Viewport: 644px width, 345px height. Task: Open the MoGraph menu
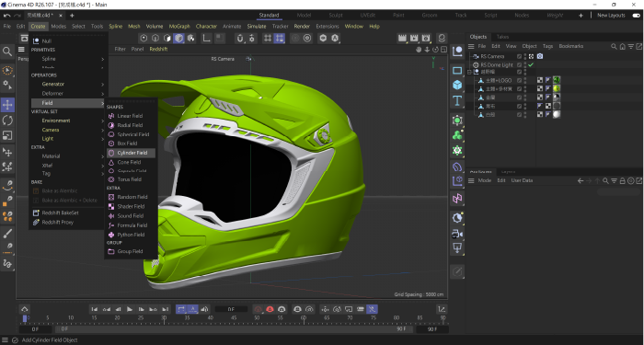tap(179, 27)
